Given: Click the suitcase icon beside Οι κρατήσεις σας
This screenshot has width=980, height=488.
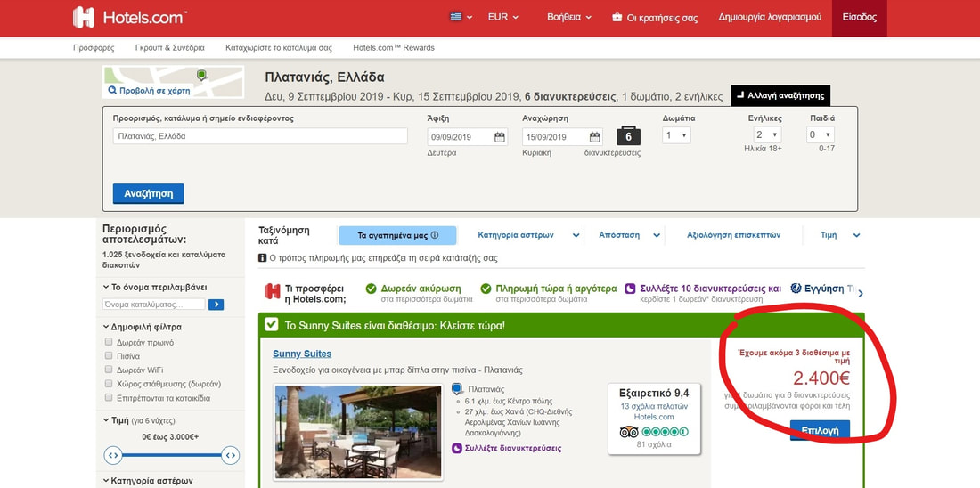Looking at the screenshot, I should coord(617,18).
